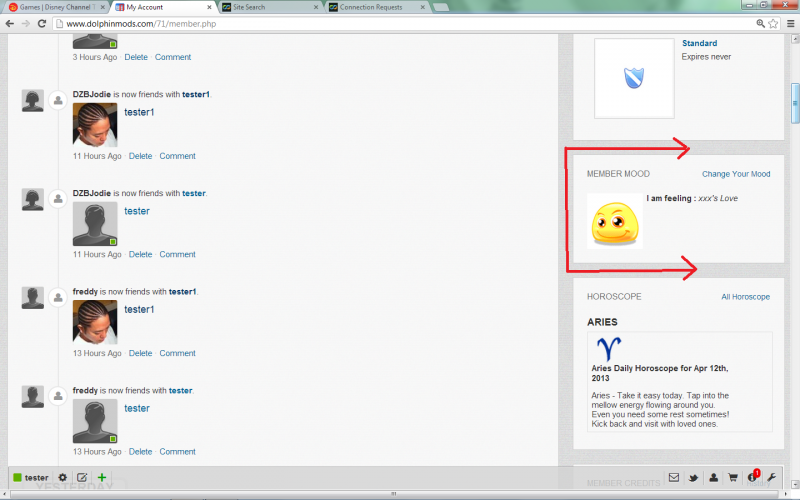Viewport: 800px width, 500px height.
Task: Click friend event icon beside first DZBJodie post
Action: click(58, 100)
